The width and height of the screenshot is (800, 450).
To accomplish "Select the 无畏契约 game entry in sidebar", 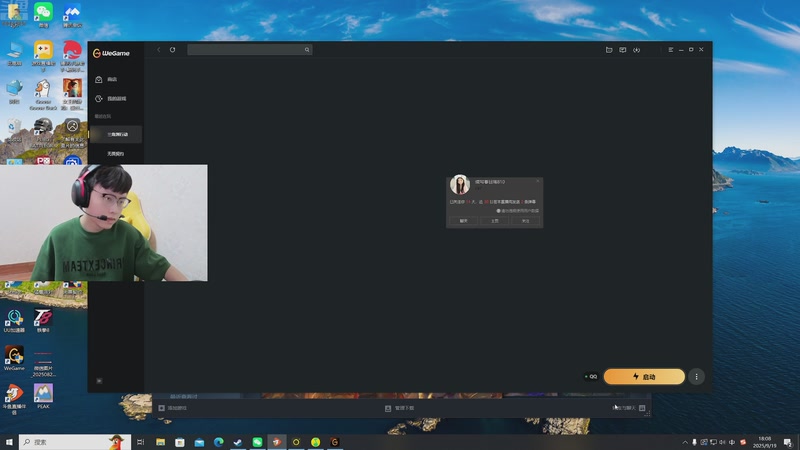I will (115, 154).
